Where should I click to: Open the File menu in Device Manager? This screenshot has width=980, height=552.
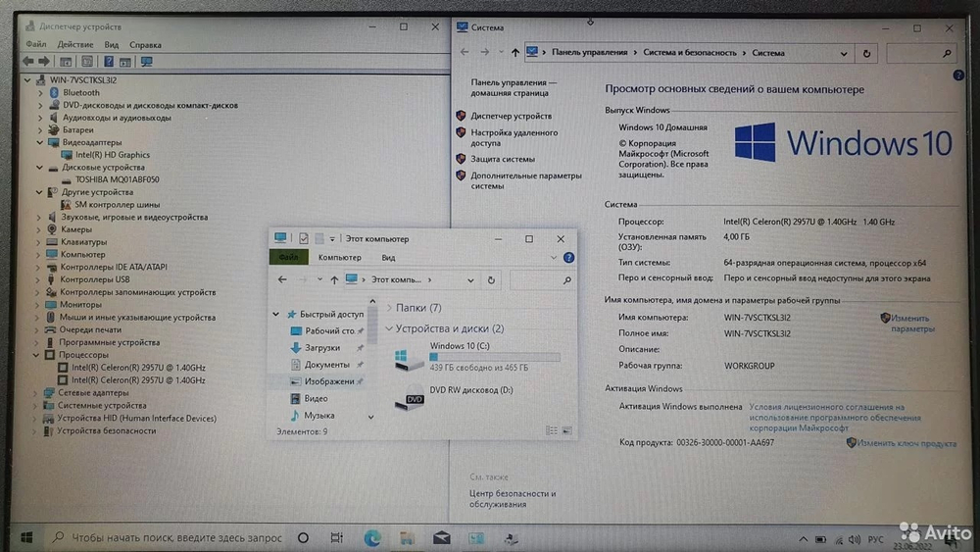click(x=36, y=44)
